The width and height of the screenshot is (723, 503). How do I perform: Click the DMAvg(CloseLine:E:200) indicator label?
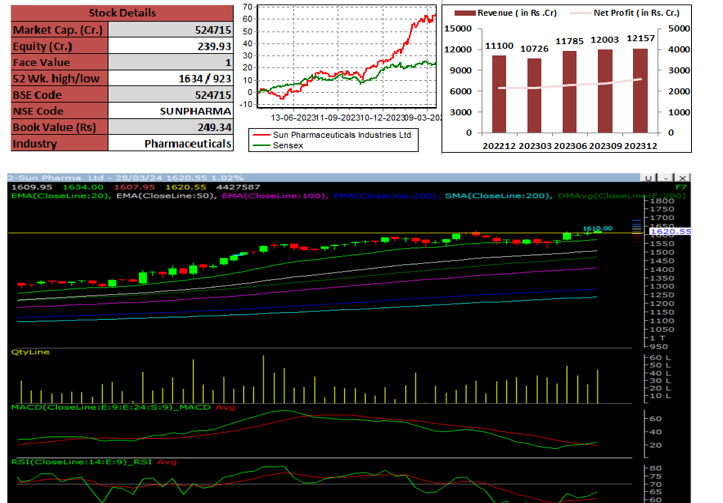622,195
